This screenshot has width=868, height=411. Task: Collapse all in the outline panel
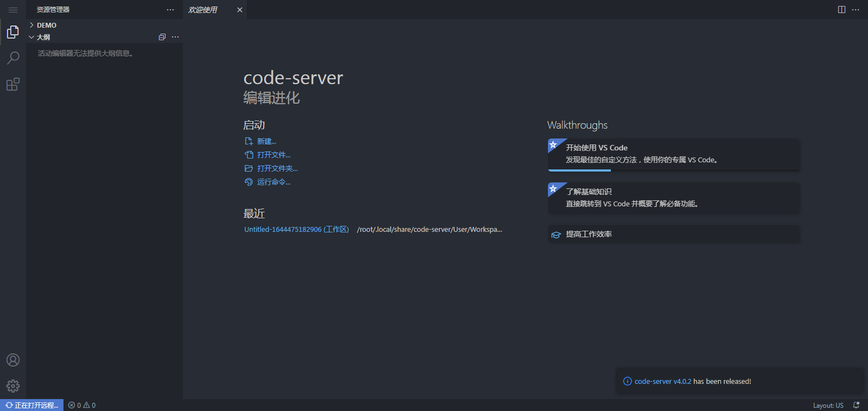pyautogui.click(x=162, y=37)
